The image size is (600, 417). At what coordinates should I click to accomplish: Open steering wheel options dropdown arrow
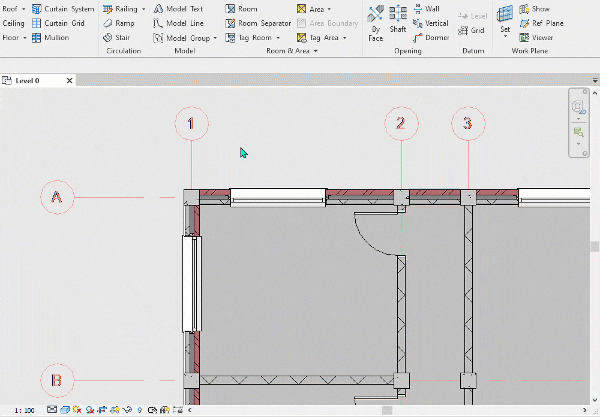(579, 119)
